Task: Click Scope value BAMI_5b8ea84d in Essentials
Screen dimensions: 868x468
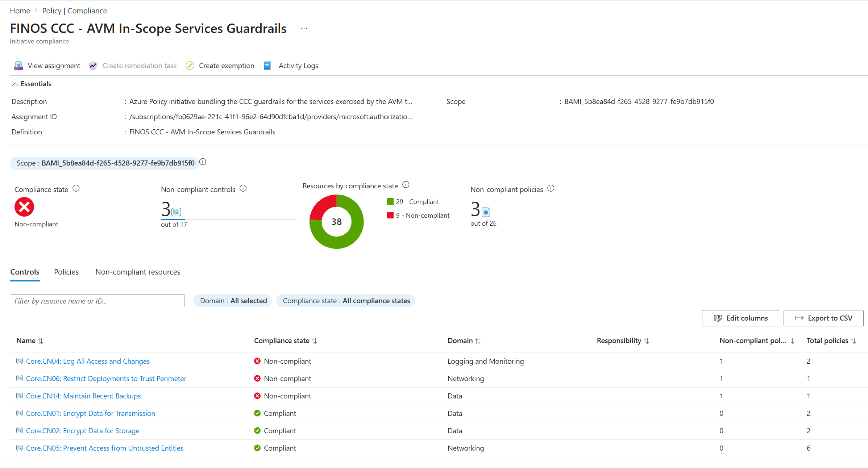Action: pyautogui.click(x=639, y=101)
